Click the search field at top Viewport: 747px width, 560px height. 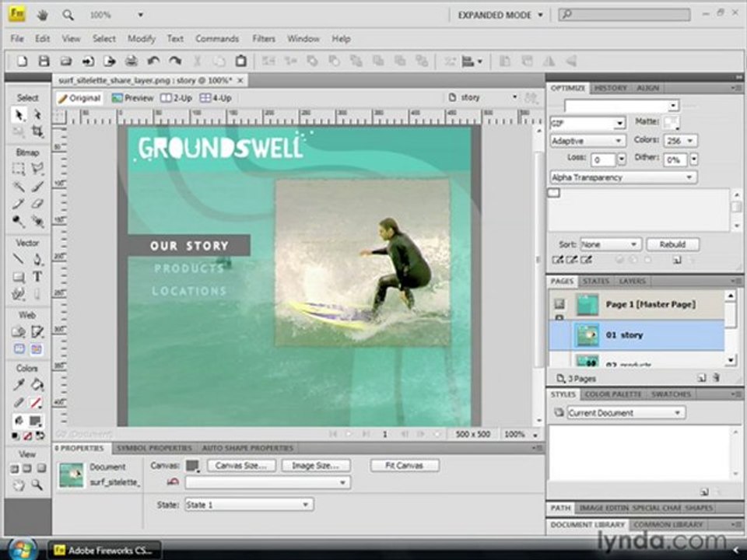[624, 15]
